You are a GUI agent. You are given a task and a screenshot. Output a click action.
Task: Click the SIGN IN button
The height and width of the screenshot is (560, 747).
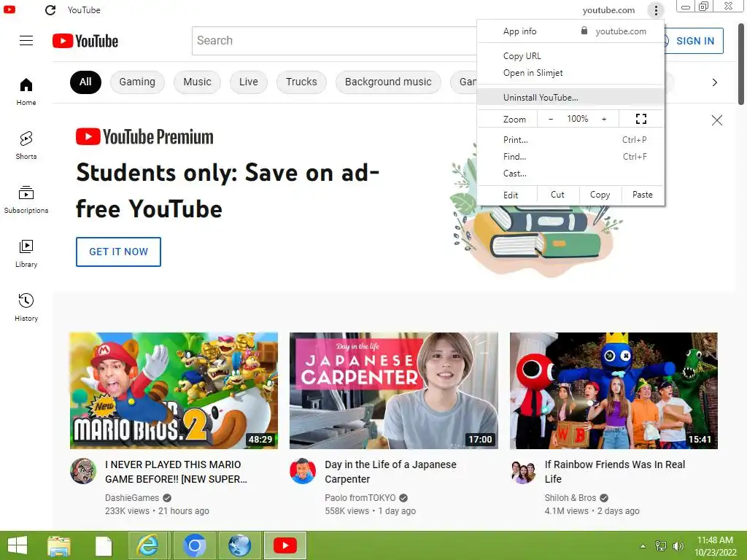(694, 41)
